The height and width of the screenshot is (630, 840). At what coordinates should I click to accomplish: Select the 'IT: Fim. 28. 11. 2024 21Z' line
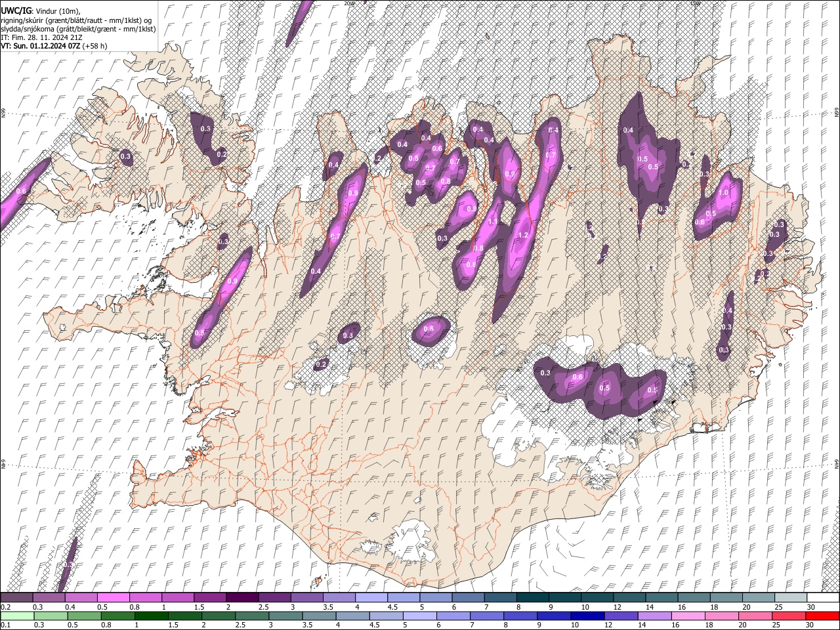[x=41, y=37]
